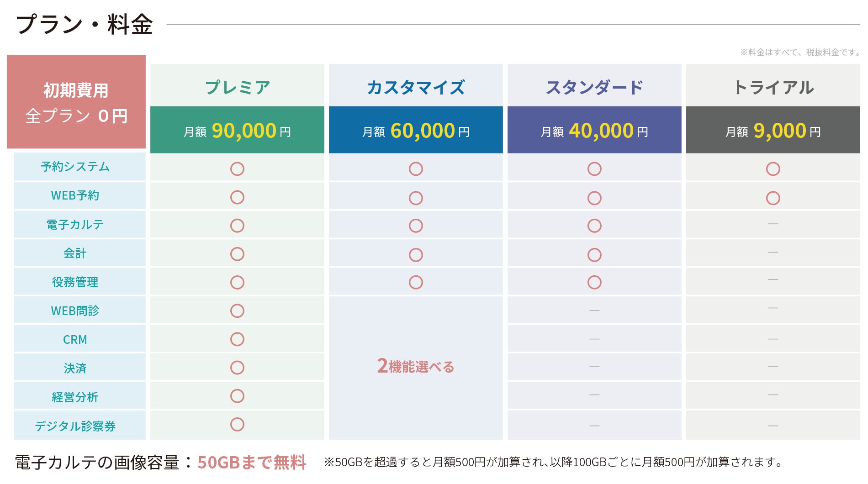Viewport: 868px width, 484px height.
Task: Click the スタンダード dash for WEB問診
Action: (594, 310)
